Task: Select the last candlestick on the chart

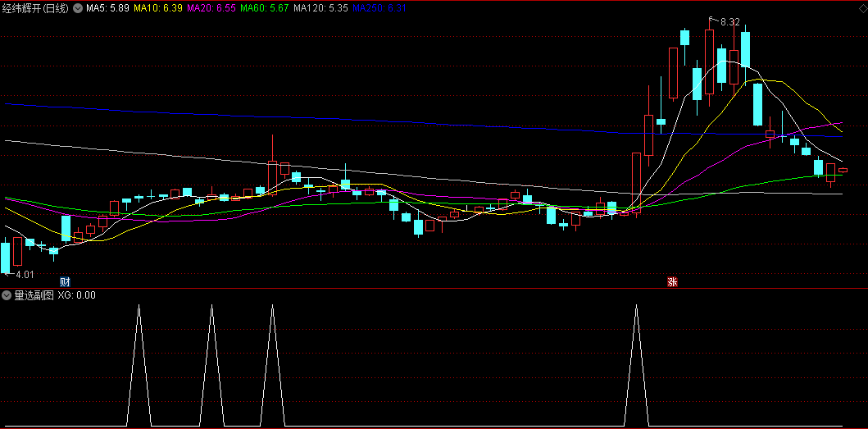Action: pyautogui.click(x=843, y=170)
